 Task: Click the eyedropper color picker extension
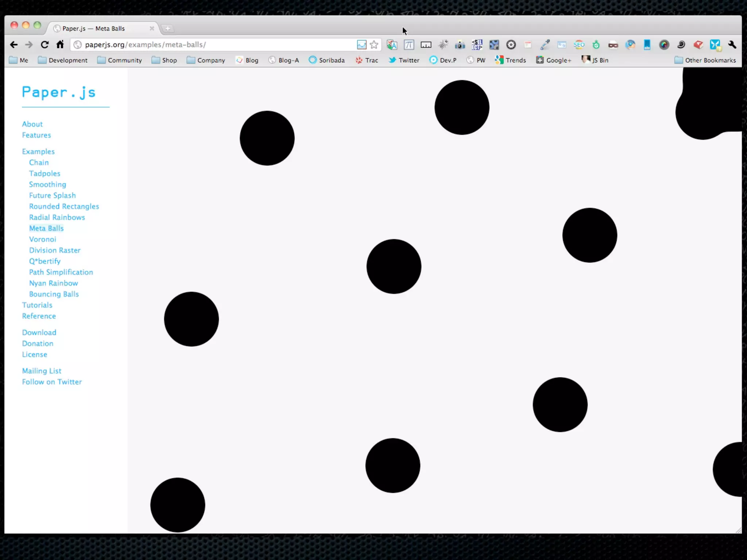[x=545, y=44]
